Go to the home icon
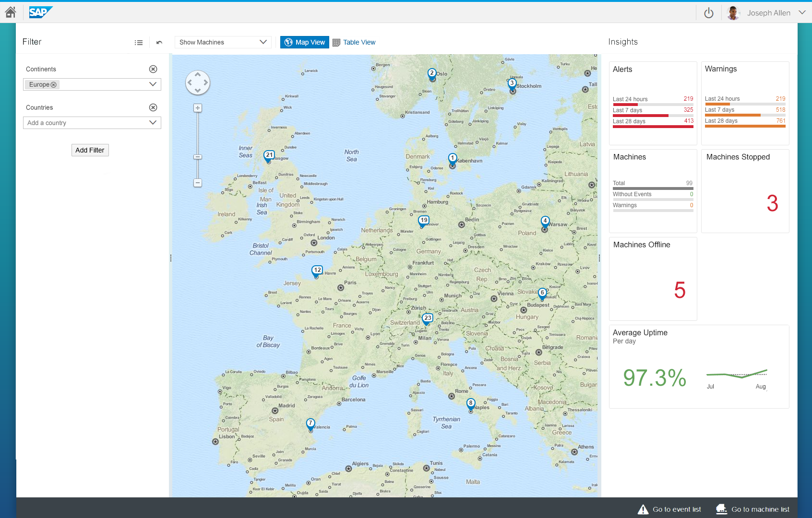Image resolution: width=812 pixels, height=518 pixels. [11, 12]
